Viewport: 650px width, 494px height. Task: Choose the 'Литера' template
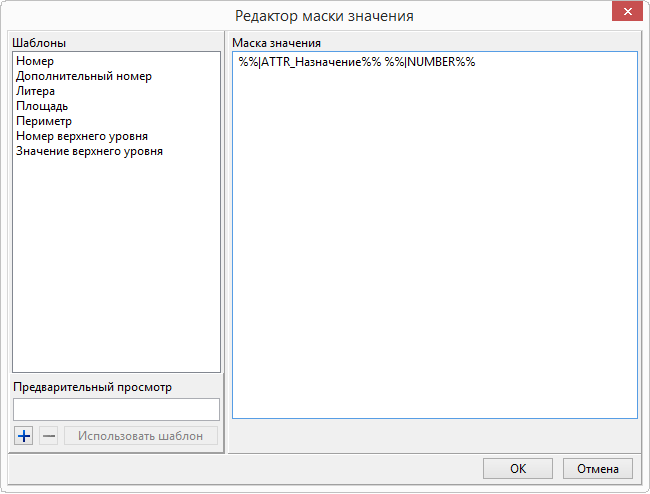point(36,91)
